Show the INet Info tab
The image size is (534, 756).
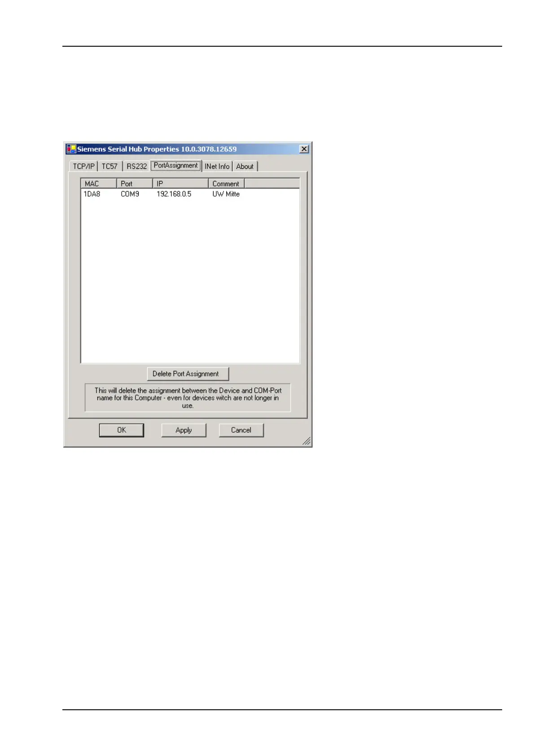(x=217, y=166)
